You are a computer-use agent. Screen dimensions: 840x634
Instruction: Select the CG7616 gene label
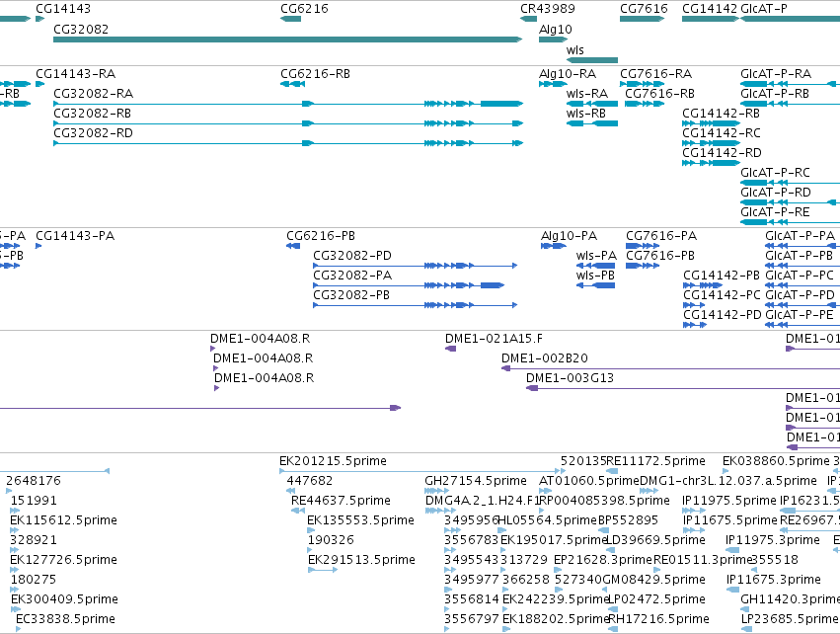pos(644,9)
